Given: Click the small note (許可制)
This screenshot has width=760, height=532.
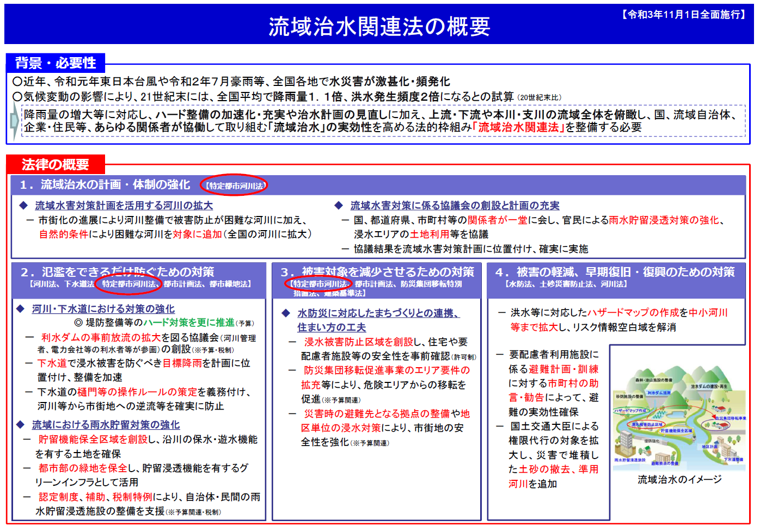Looking at the screenshot, I should (x=464, y=357).
